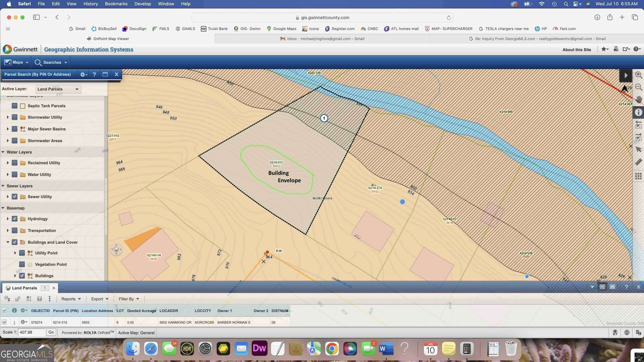Uncheck the Sewer Utility layer
The image size is (644, 362).
click(x=14, y=197)
